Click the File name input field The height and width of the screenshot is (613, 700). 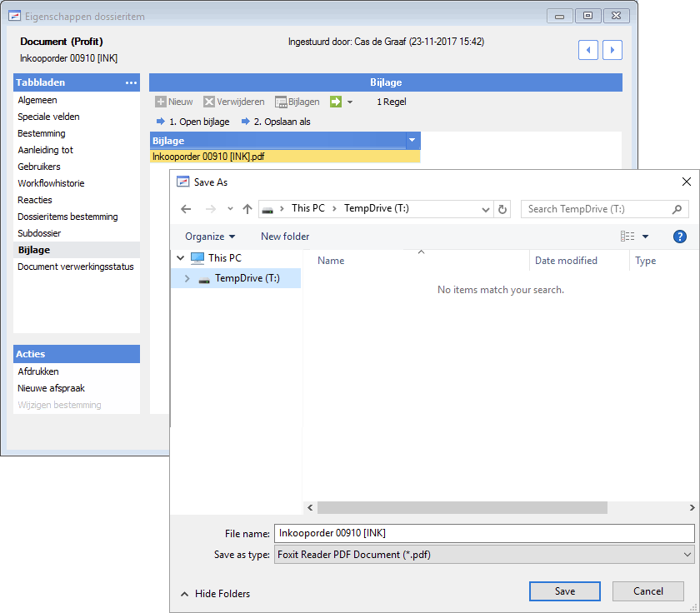484,533
